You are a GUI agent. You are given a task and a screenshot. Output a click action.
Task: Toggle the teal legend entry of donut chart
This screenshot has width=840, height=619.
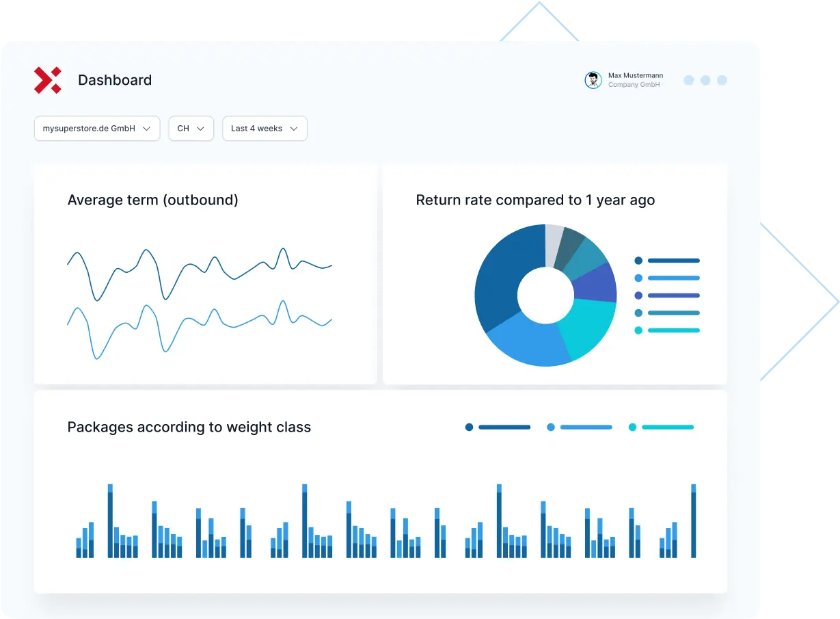(667, 313)
